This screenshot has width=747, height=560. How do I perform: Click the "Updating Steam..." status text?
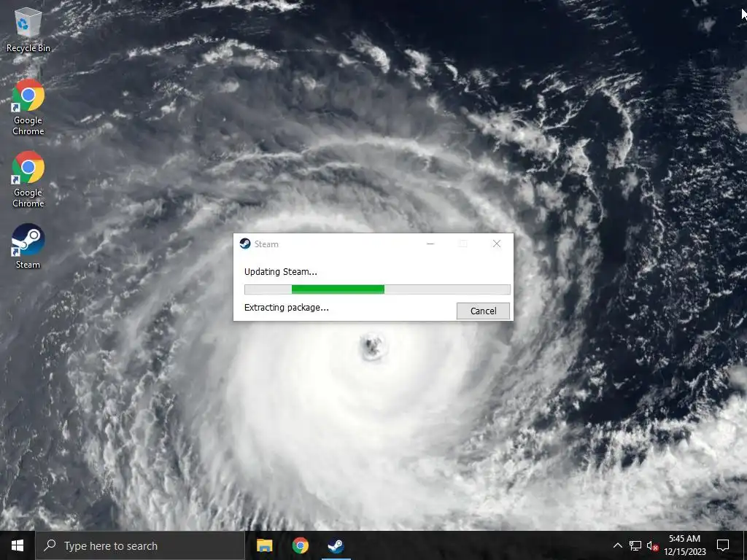click(281, 272)
